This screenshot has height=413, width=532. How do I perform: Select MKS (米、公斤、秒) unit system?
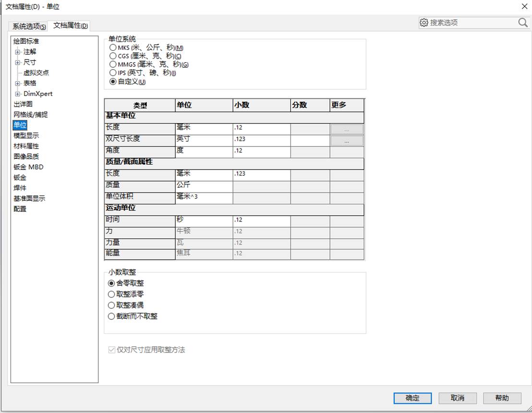113,48
